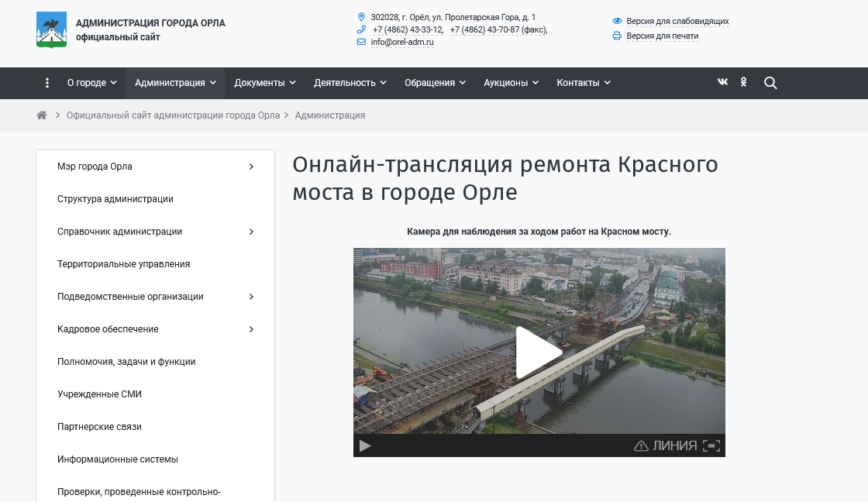Expand the Деятельность dropdown menu
This screenshot has height=502, width=868.
pos(350,83)
